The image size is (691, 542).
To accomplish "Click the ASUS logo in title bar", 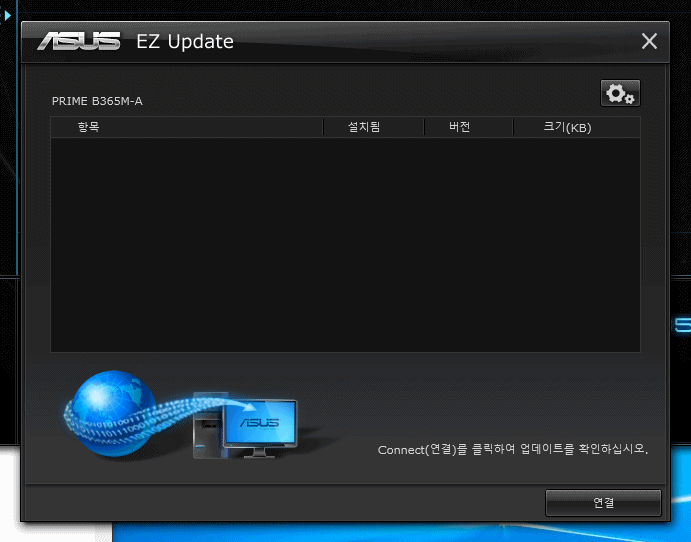I will 79,41.
